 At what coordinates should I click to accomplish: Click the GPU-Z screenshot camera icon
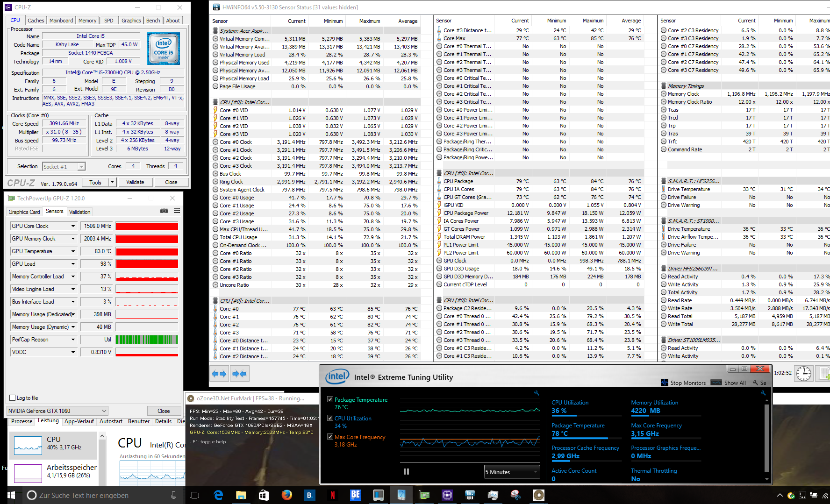164,211
